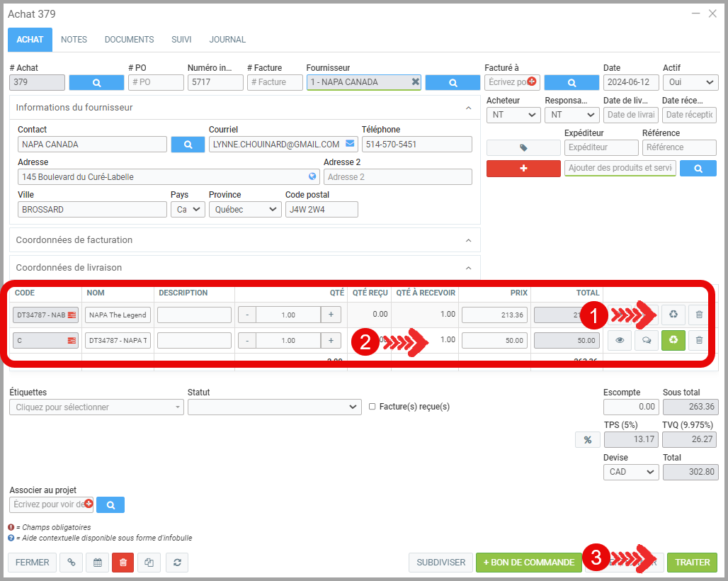Screen dimensions: 728x581
Task: Open the comment bubble on second item row
Action: click(x=646, y=341)
